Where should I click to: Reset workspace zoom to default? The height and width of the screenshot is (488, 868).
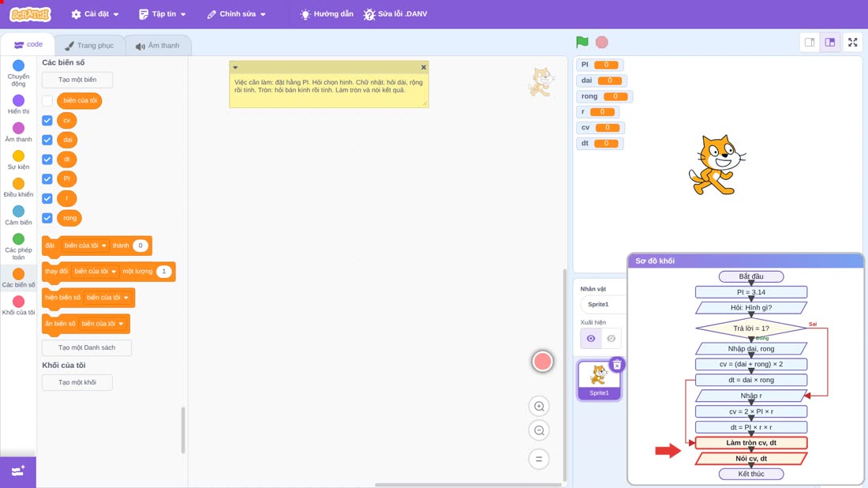(539, 460)
